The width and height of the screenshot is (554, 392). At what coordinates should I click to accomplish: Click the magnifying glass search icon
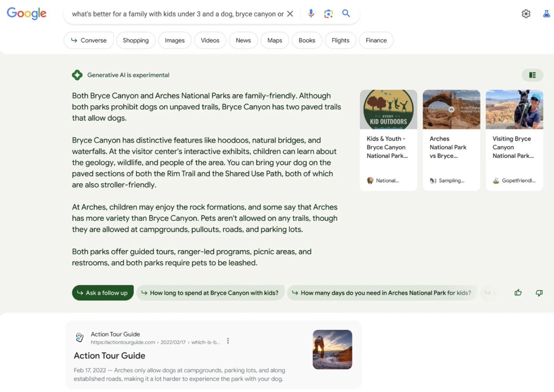(346, 13)
